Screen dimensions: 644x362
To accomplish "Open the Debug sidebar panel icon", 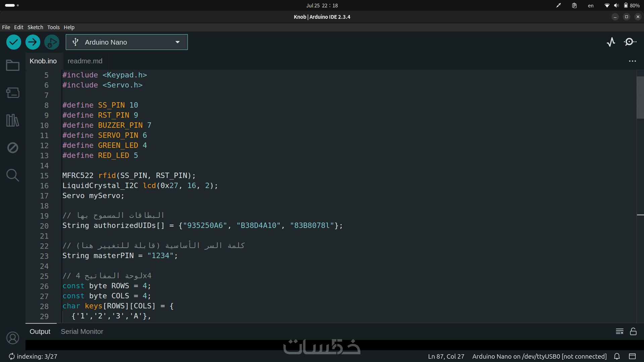I will 13,147.
